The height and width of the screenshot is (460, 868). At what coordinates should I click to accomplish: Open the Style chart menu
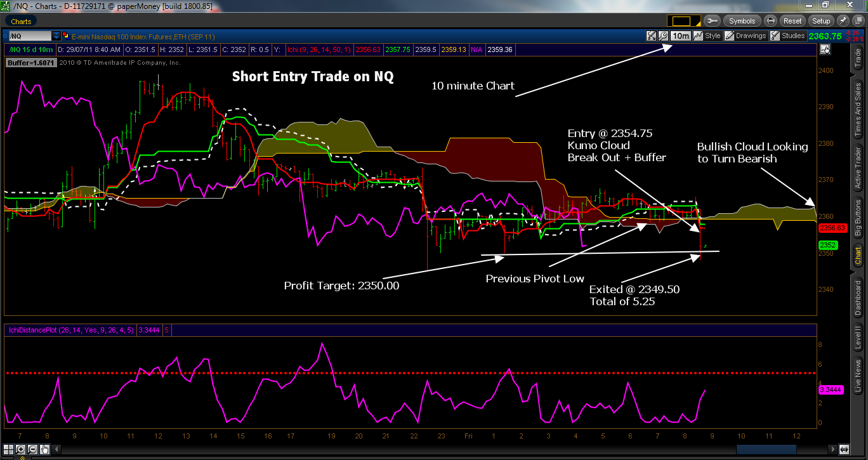(x=708, y=36)
